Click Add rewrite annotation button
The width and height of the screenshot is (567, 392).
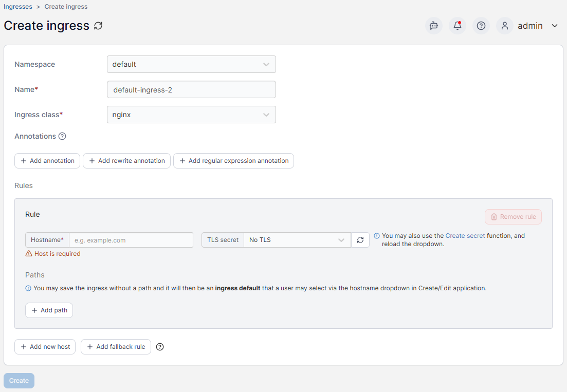point(126,161)
